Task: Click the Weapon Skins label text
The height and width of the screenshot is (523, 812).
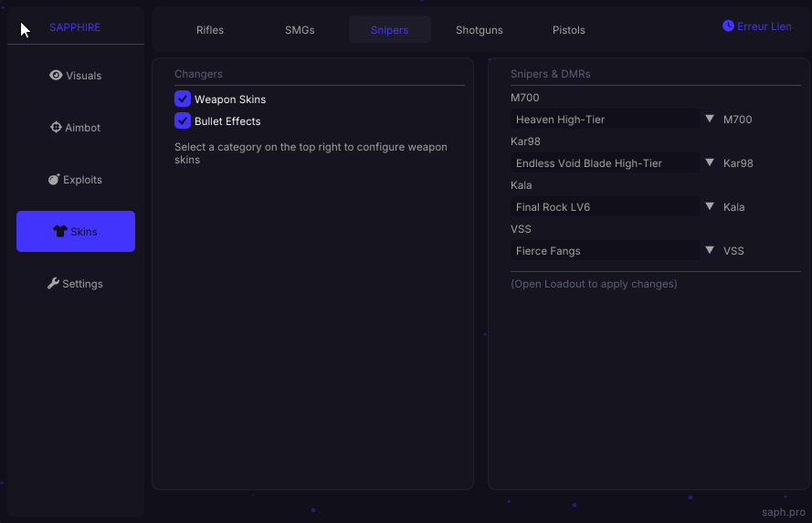Action: tap(230, 99)
